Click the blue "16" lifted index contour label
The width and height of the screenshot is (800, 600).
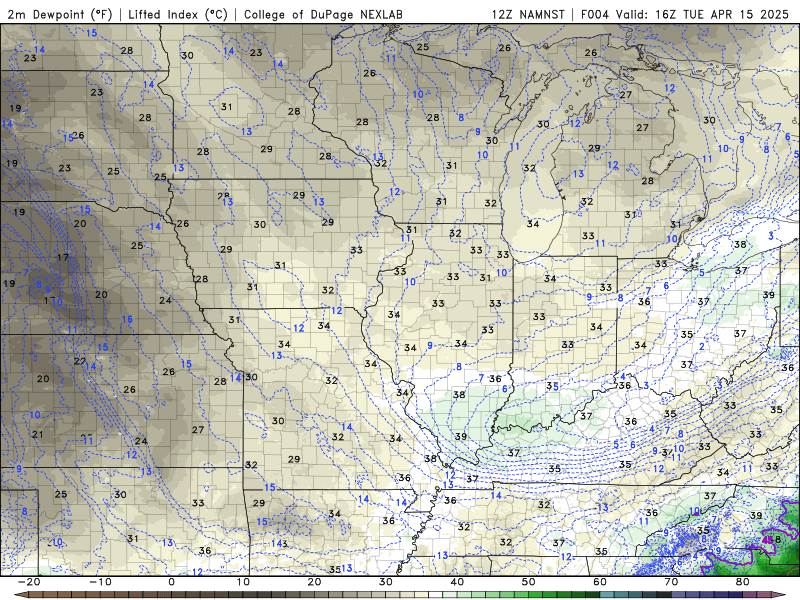tap(127, 319)
